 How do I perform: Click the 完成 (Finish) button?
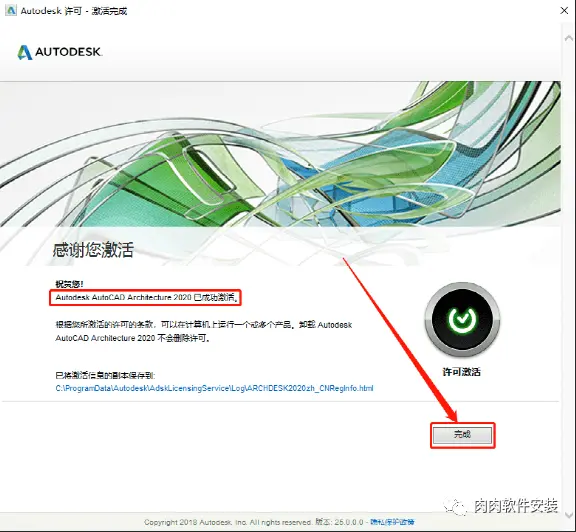click(462, 435)
